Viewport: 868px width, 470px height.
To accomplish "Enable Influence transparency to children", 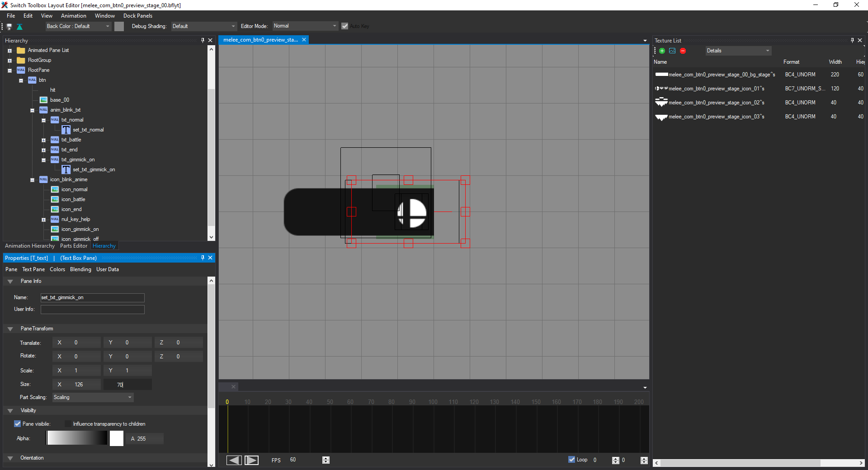I will tap(68, 424).
